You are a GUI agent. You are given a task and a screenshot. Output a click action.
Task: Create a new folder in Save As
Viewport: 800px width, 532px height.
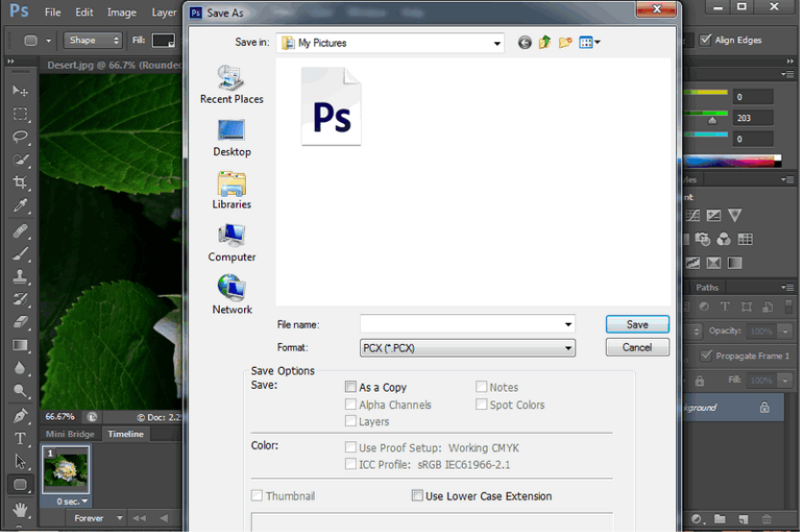pos(565,42)
